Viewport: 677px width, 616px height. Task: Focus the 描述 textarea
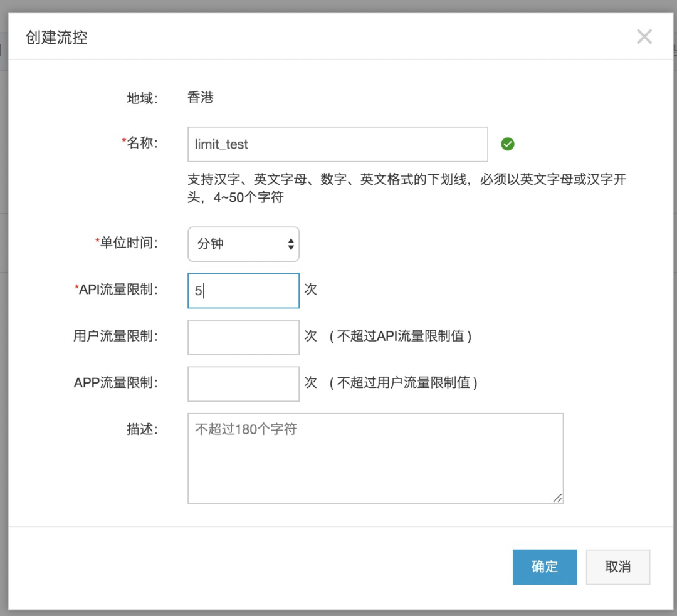(x=375, y=458)
